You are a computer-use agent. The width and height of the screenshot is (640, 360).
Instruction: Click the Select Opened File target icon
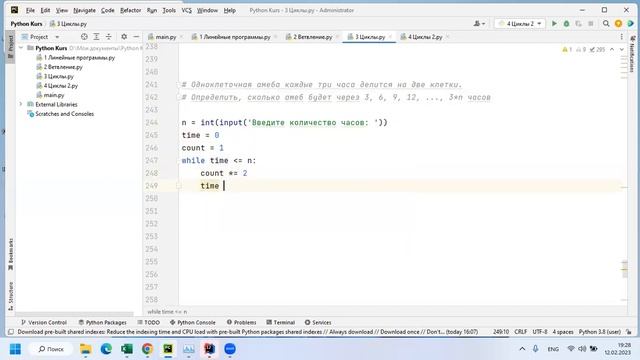tap(84, 37)
